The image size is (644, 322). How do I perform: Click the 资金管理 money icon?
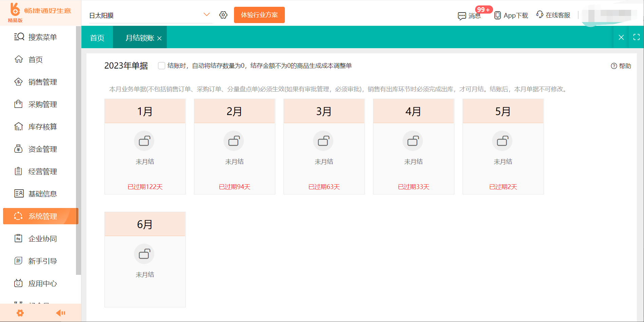pos(19,149)
